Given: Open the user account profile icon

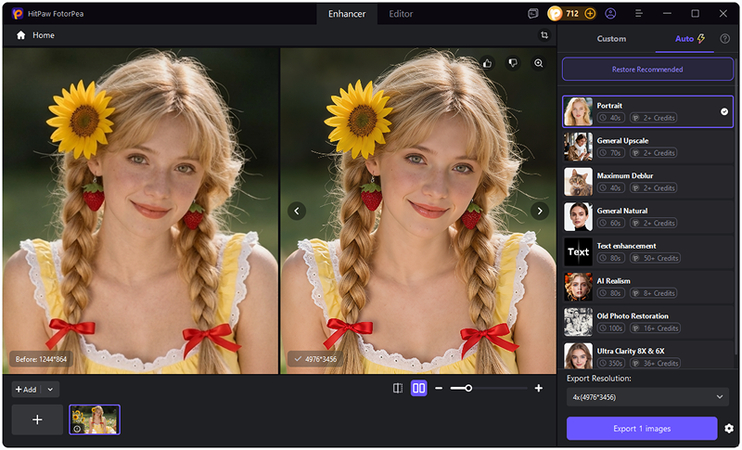Looking at the screenshot, I should pos(610,14).
